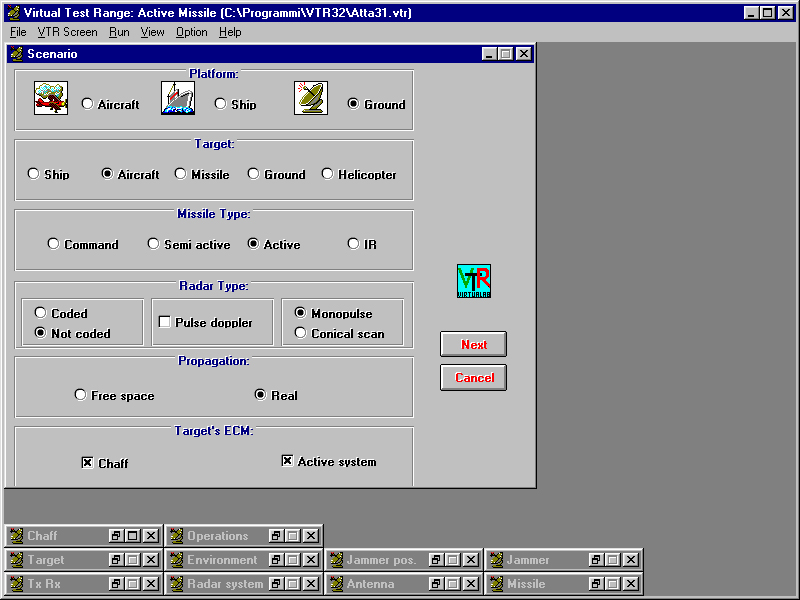Minimize the Scenario window
The image size is (800, 600).
pyautogui.click(x=489, y=54)
